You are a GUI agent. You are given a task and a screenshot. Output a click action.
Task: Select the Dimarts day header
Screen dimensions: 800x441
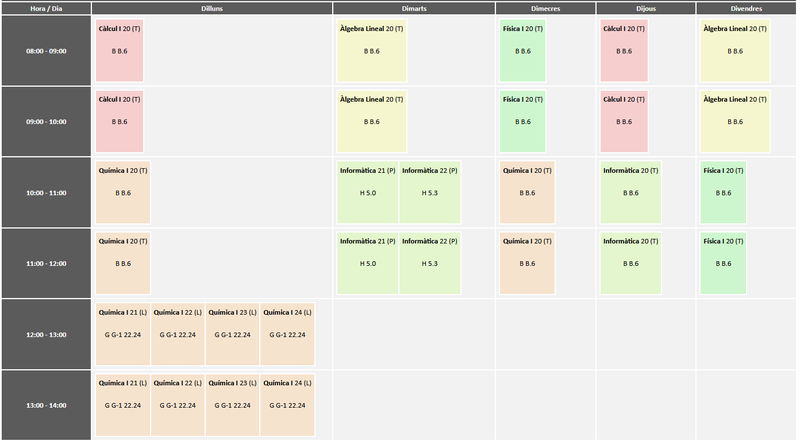413,8
